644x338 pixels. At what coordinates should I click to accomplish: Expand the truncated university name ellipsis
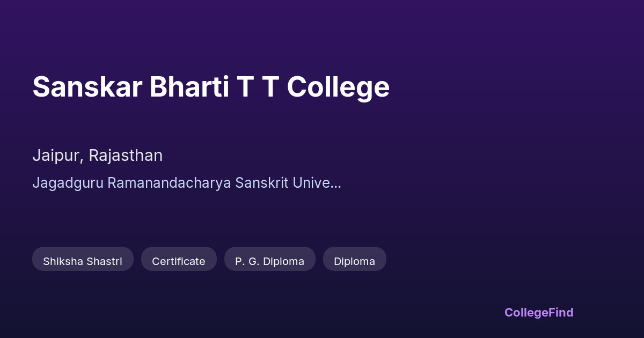(x=336, y=183)
